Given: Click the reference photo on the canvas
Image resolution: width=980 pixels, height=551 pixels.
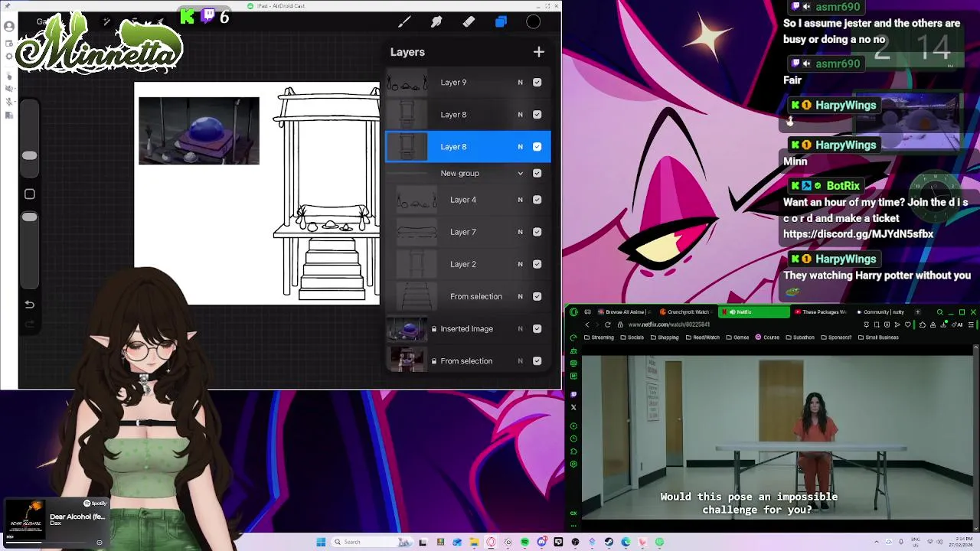Looking at the screenshot, I should pos(199,131).
